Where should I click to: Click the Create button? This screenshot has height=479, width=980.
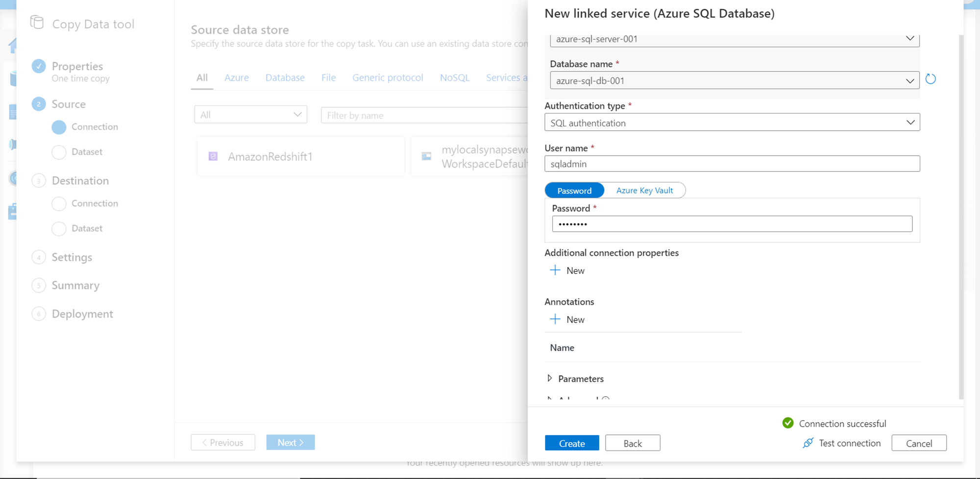click(x=572, y=443)
